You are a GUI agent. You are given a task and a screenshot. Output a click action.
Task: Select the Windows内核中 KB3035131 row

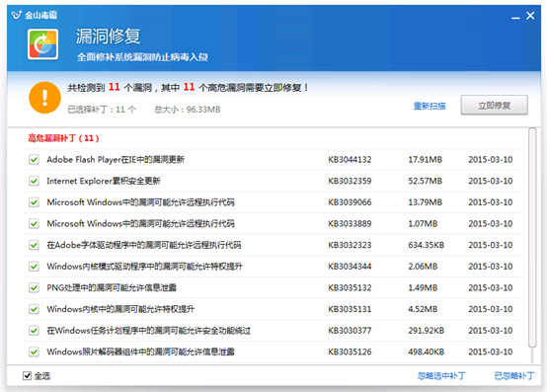273,309
